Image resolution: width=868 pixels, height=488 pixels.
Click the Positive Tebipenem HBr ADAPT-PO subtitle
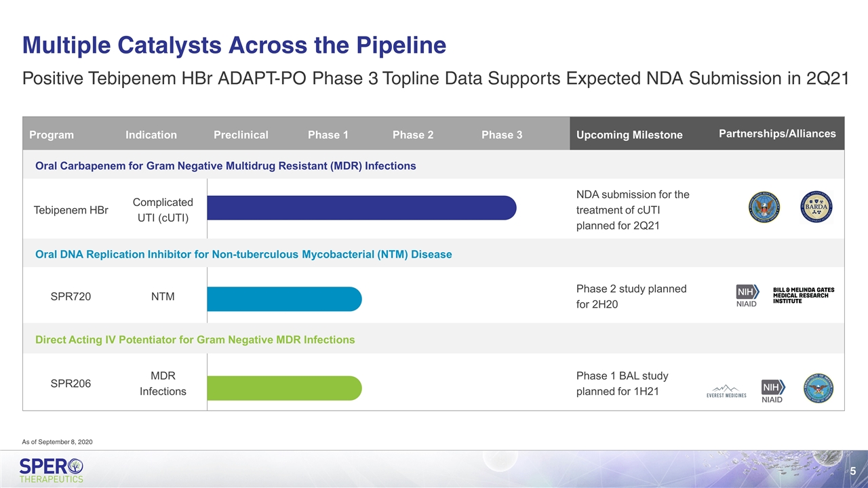[x=435, y=79]
